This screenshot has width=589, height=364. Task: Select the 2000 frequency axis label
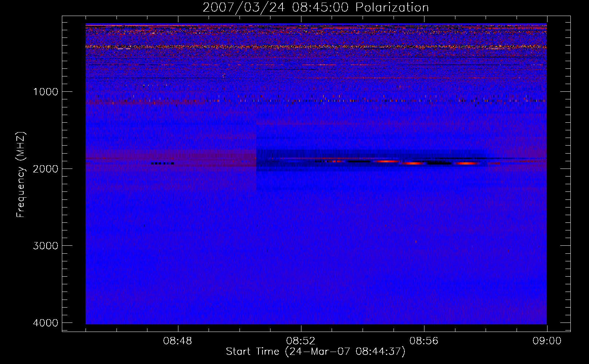coord(46,169)
